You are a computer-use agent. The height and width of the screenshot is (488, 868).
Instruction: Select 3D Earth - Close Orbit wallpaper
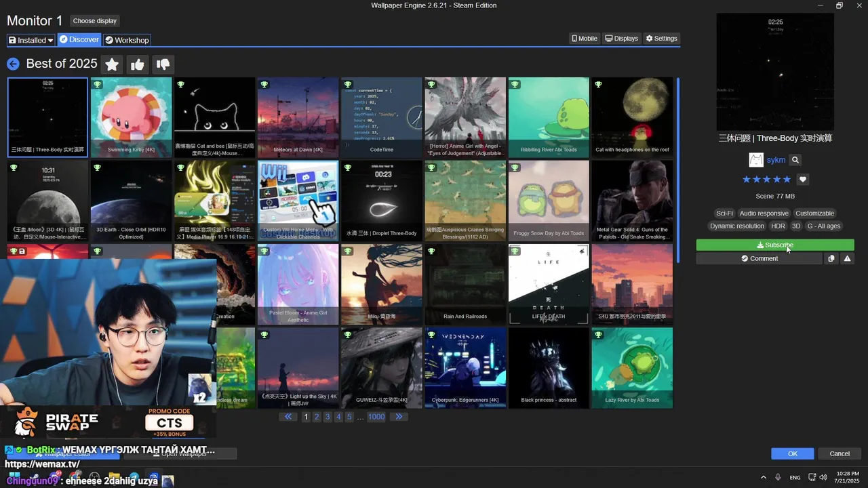[131, 201]
